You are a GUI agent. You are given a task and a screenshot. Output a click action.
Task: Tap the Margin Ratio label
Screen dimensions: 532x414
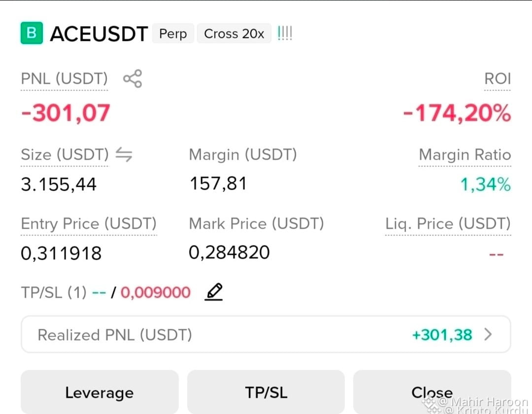[x=465, y=155]
